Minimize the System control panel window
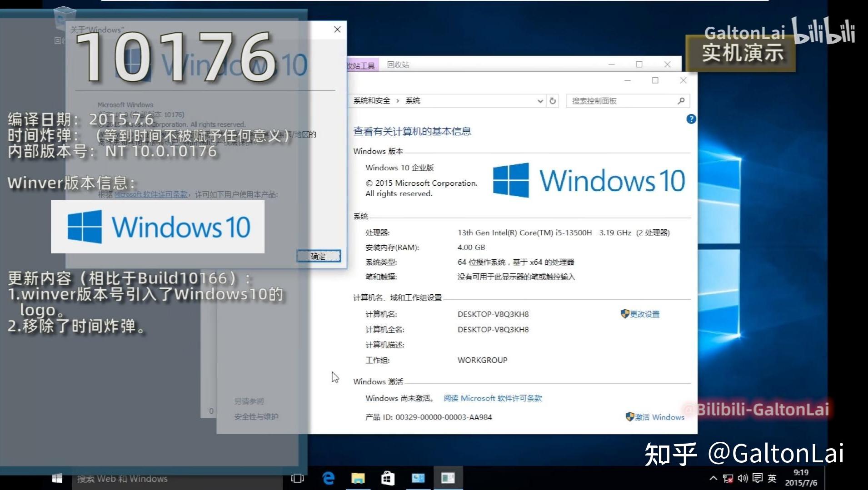Screen dimensions: 868x490 pos(628,81)
